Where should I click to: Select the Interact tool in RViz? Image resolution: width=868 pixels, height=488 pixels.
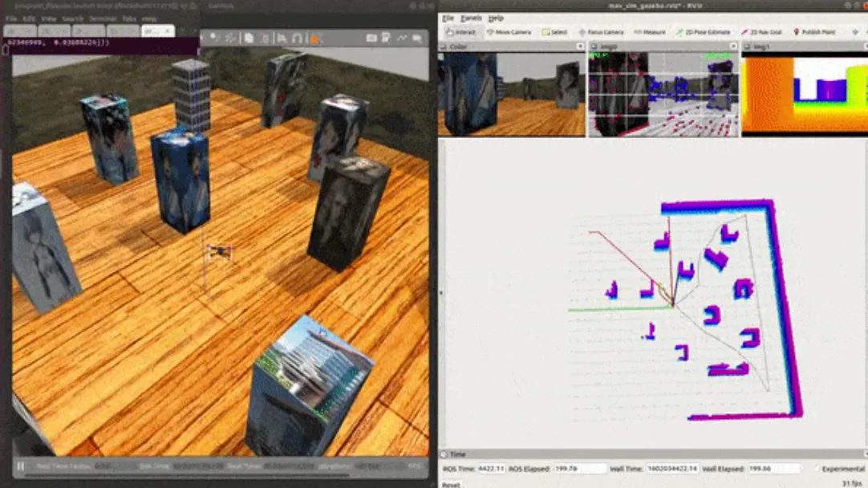pyautogui.click(x=461, y=32)
